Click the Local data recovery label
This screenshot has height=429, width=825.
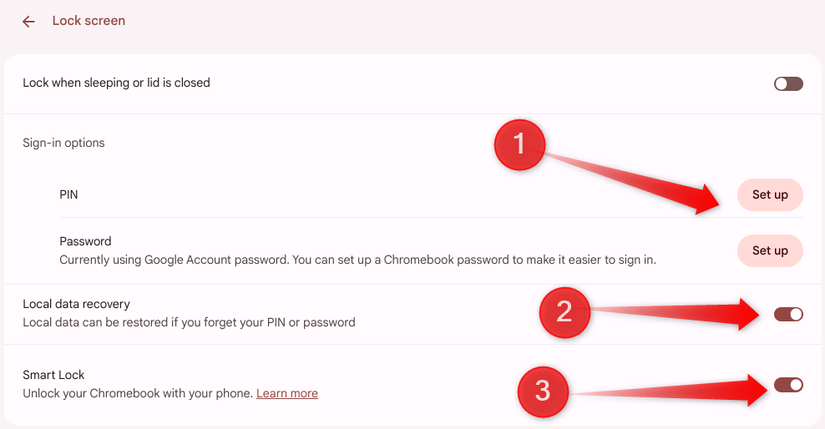point(76,304)
